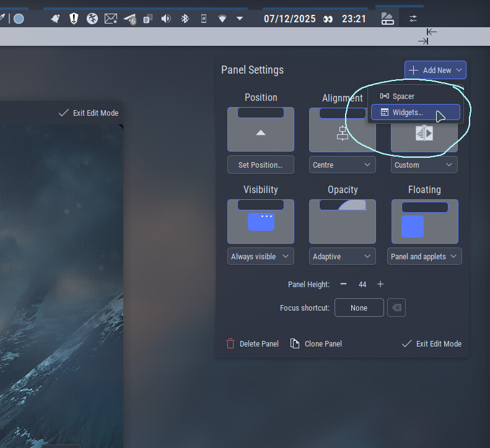Click the Opacity preview thumbnail

click(343, 221)
